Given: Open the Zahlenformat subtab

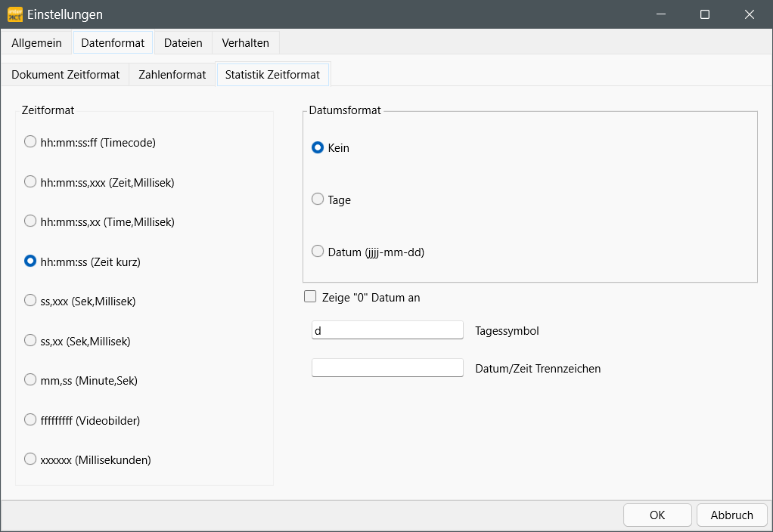Looking at the screenshot, I should [172, 74].
